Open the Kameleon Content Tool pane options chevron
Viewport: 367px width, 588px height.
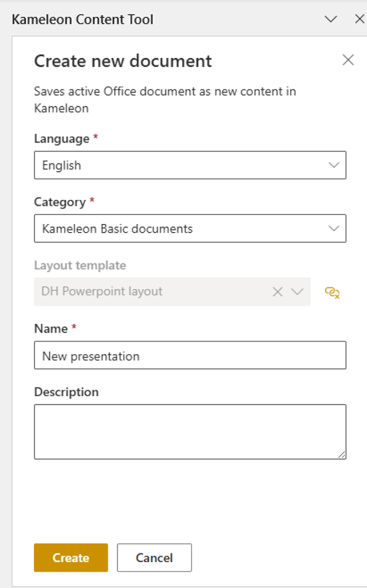[330, 19]
